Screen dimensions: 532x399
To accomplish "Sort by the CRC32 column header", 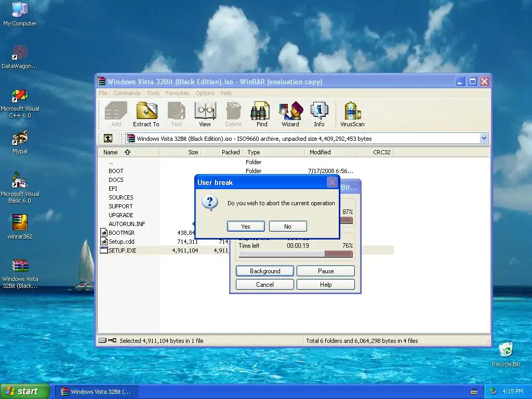I will coord(375,152).
